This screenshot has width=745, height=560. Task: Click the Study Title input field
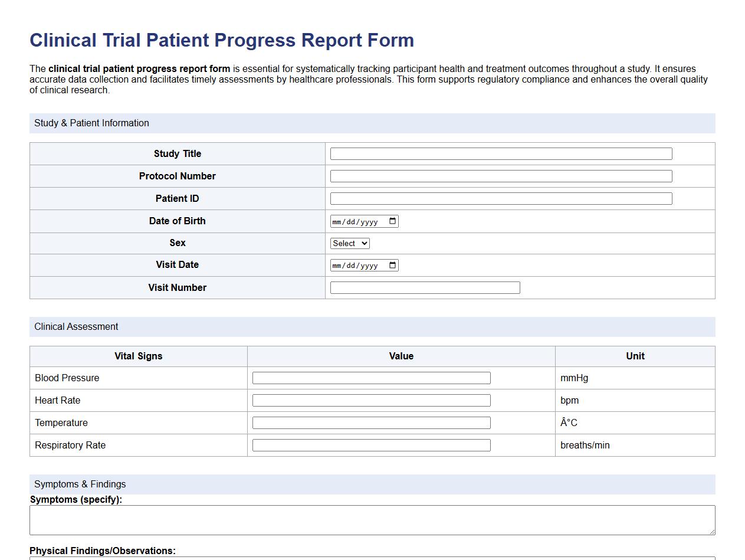500,153
